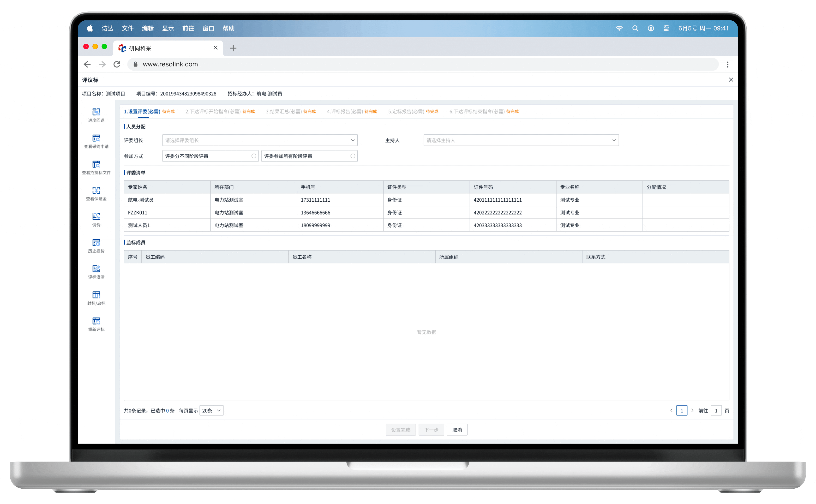The width and height of the screenshot is (816, 504).
Task: Open Control Center icon in menu bar
Action: coord(666,28)
